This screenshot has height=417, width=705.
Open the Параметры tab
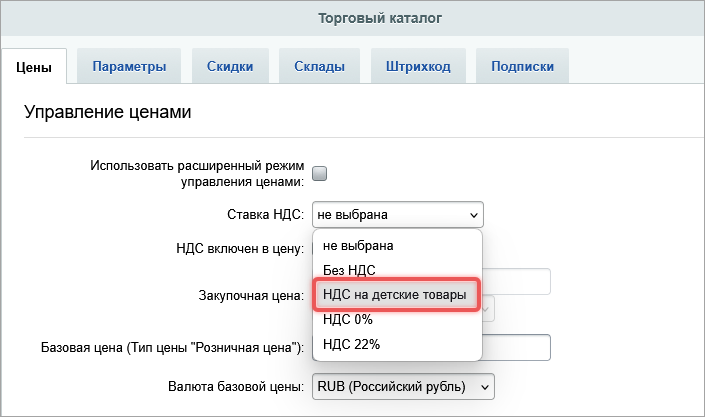[x=129, y=67]
